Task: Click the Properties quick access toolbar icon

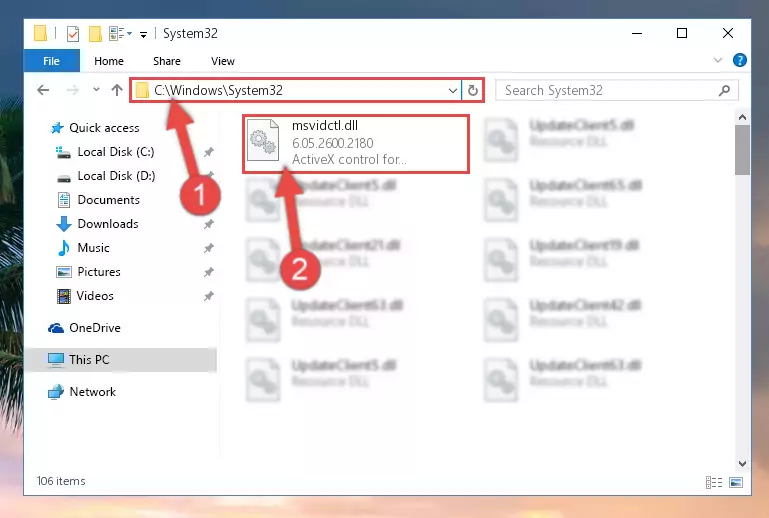Action: (x=73, y=33)
